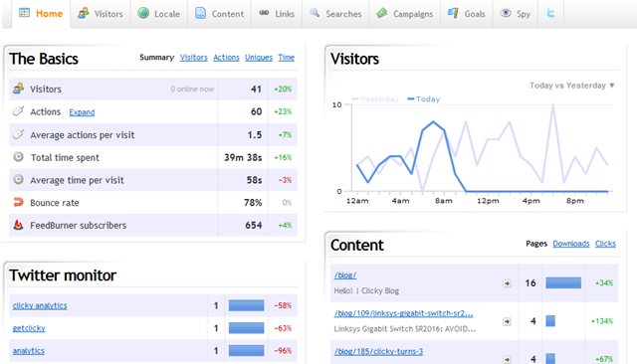The width and height of the screenshot is (637, 364).
Task: Click the Bounce rate value 78%
Action: pyautogui.click(x=253, y=203)
